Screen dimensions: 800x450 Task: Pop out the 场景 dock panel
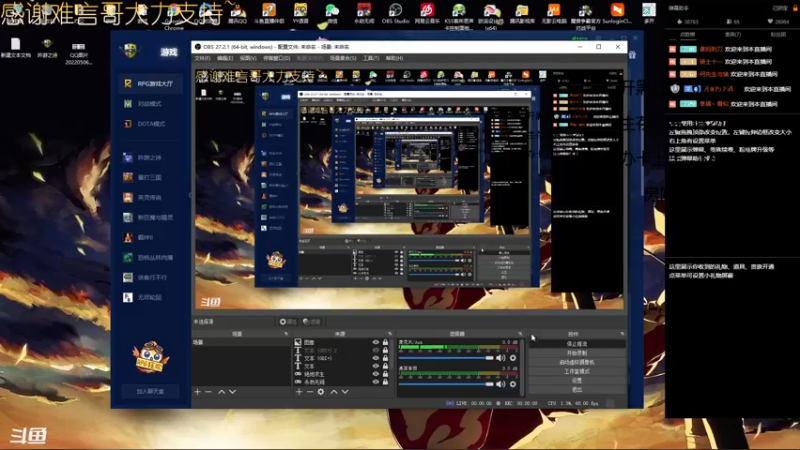point(286,334)
